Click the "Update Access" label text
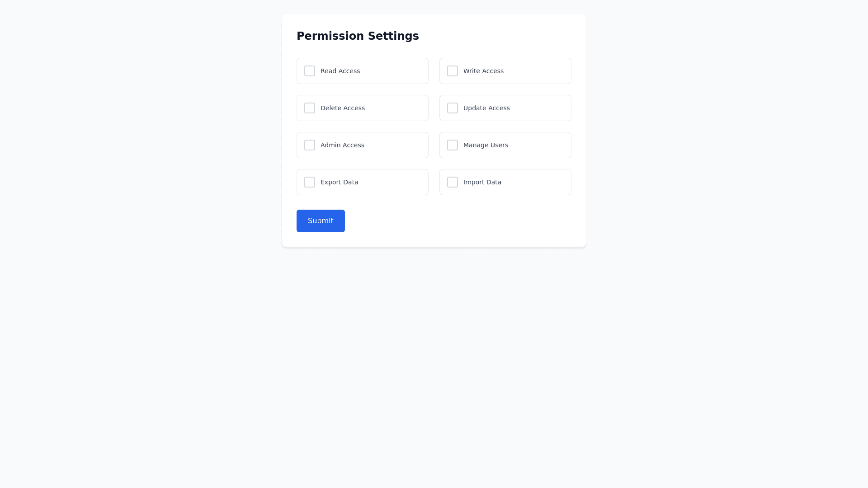The height and width of the screenshot is (488, 868). coord(486,108)
